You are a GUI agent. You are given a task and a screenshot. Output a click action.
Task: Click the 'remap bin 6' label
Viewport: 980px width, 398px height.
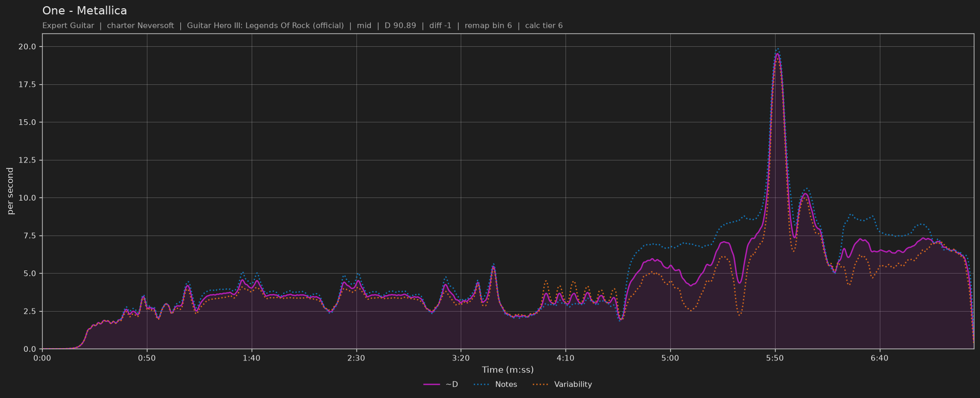coord(488,26)
